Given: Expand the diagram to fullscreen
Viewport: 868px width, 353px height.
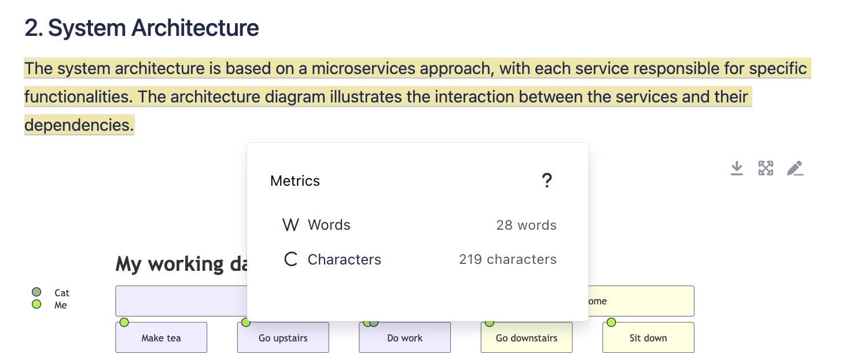Looking at the screenshot, I should 766,168.
